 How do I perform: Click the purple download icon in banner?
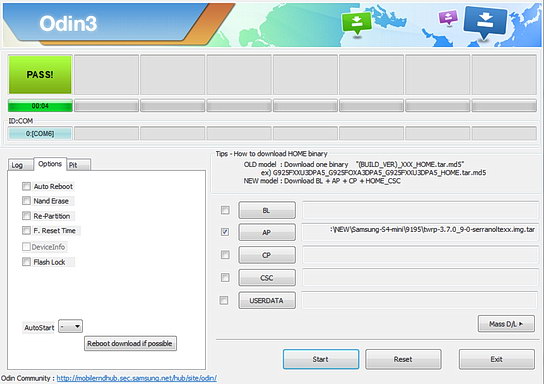pyautogui.click(x=448, y=17)
